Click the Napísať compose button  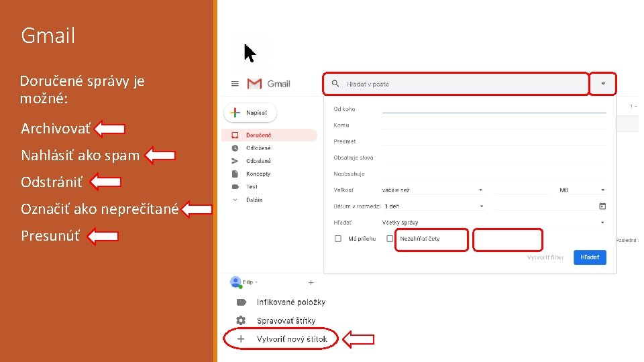click(x=250, y=113)
